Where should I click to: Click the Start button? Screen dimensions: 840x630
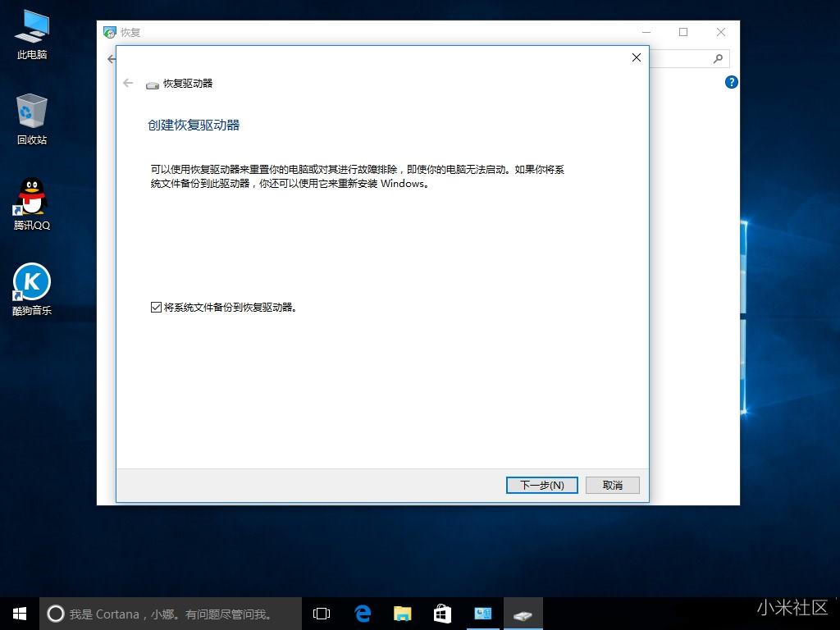tap(18, 613)
